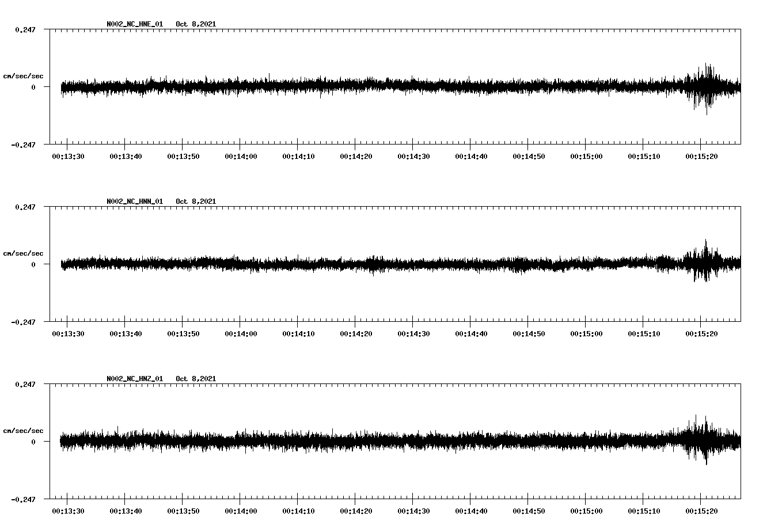The height and width of the screenshot is (532, 782).
Task: Select 00:14:00 time label on HNE plot
Action: tap(241, 157)
